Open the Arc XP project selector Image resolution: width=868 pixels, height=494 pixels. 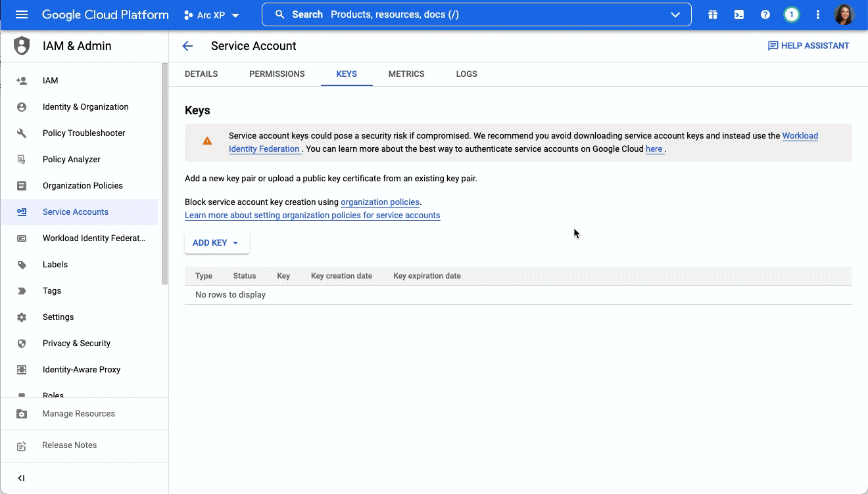(211, 15)
